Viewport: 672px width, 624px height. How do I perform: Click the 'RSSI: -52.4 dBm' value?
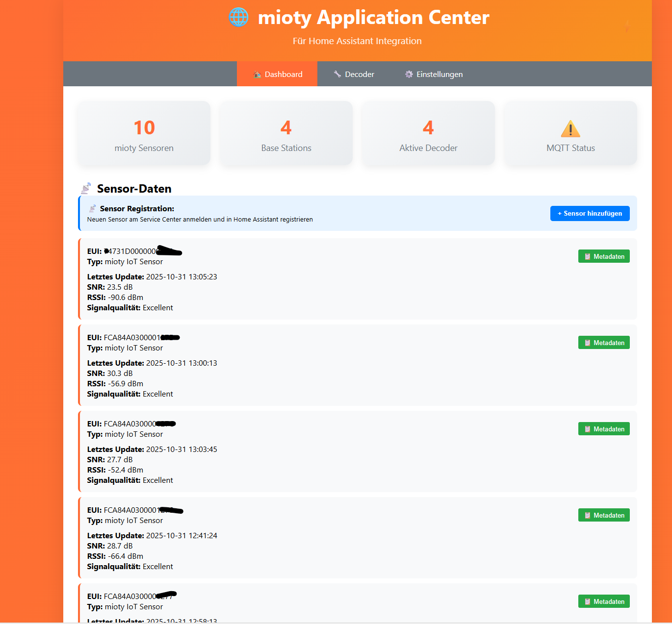pos(115,470)
